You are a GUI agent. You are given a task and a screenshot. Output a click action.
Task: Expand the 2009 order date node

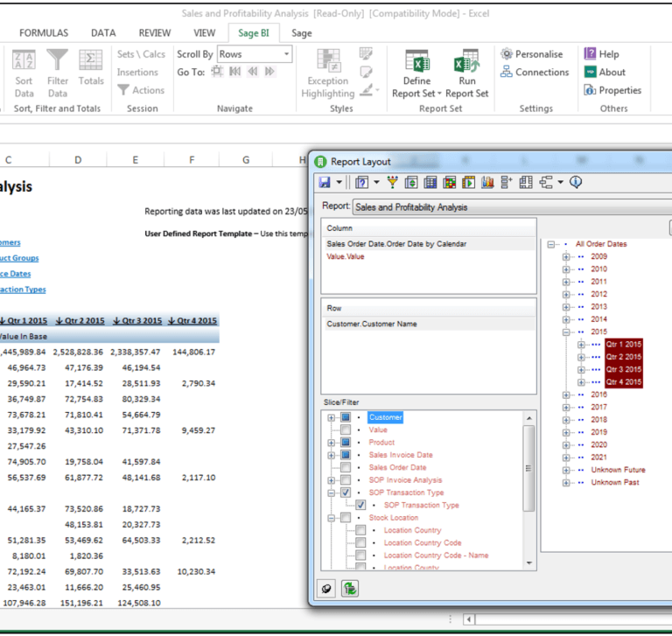(566, 256)
